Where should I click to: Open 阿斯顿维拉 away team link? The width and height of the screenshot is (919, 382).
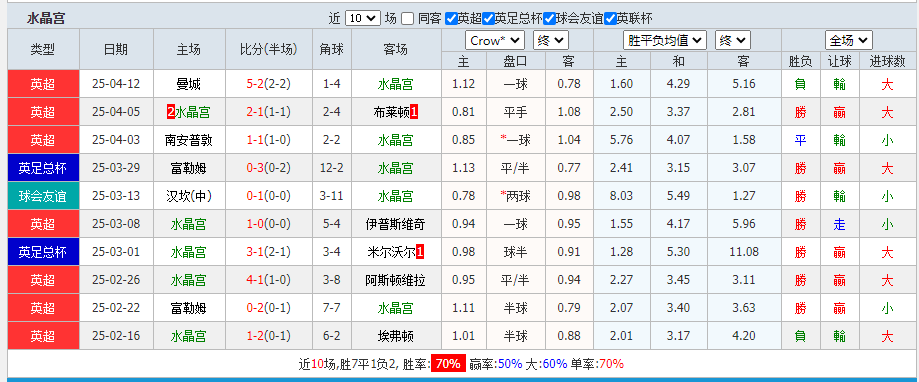(395, 280)
